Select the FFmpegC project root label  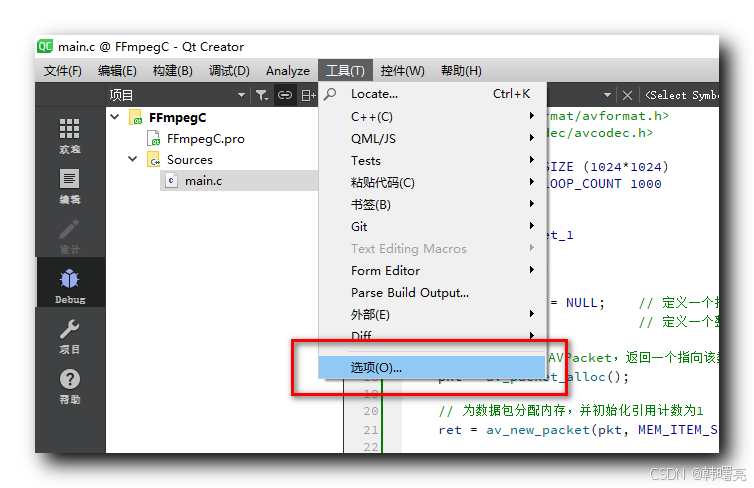point(177,117)
